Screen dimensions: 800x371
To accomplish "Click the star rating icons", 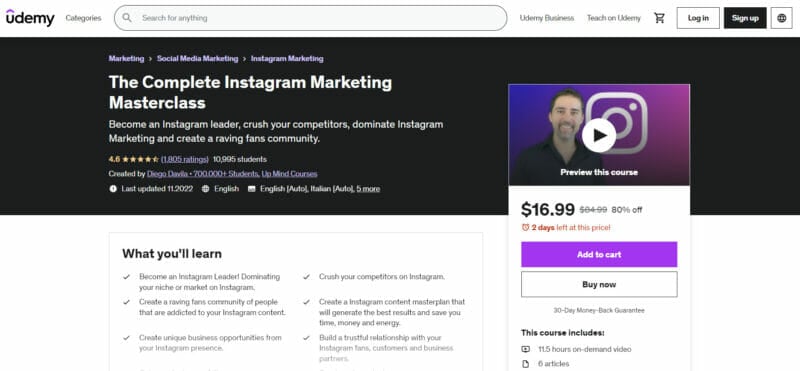I will pos(140,159).
